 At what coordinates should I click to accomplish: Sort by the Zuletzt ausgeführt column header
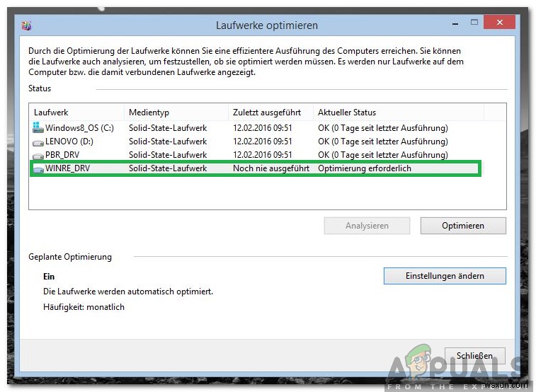[x=267, y=113]
